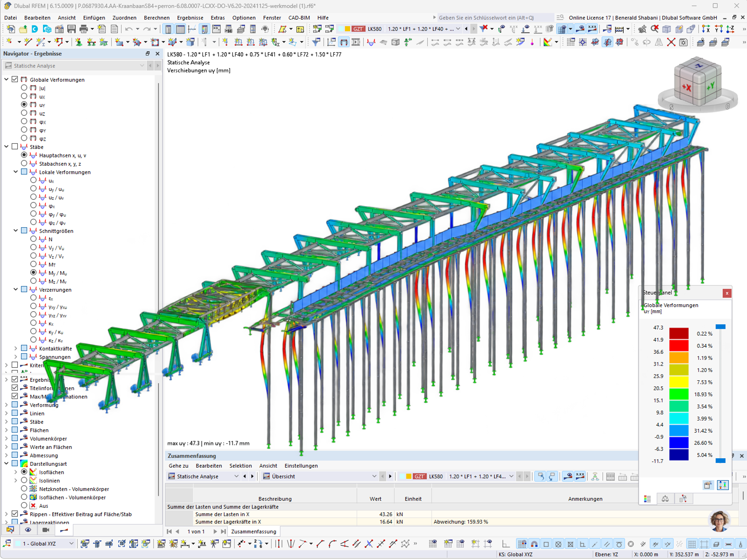Click Einstellungen in table menu
This screenshot has width=747, height=560.
point(301,466)
